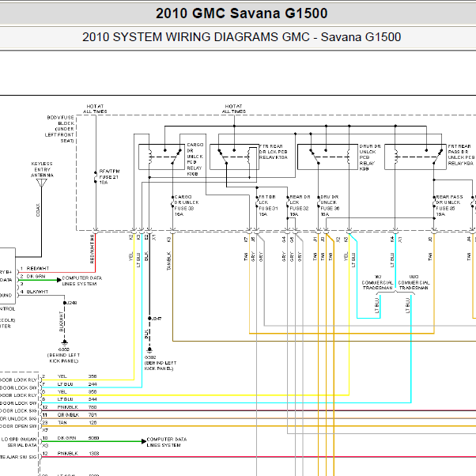The height and width of the screenshot is (476, 476).
Task: Click the driver door unlock relay K9B symbol
Action: pos(328,157)
